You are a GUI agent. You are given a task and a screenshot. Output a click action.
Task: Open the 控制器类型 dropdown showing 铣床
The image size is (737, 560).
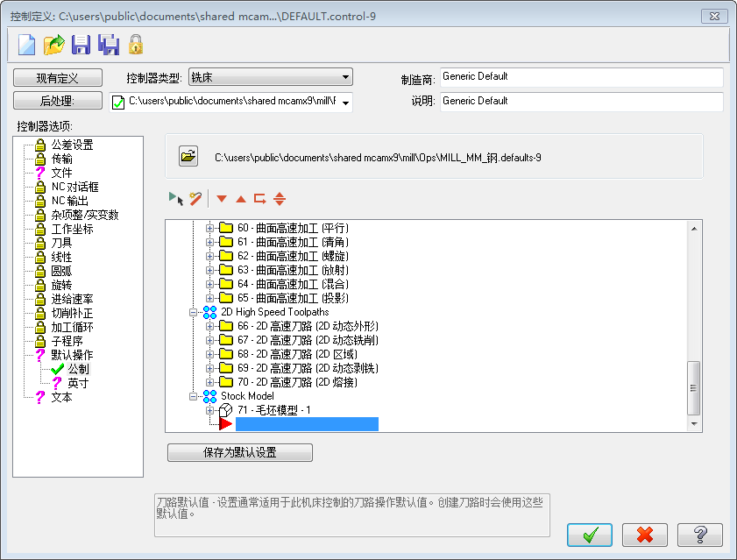pos(271,77)
